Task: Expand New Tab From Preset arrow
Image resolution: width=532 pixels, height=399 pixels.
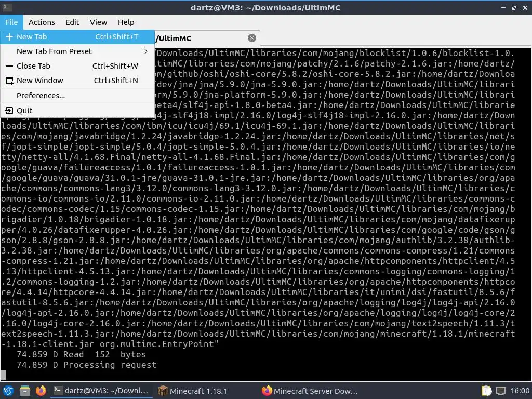Action: [x=146, y=51]
